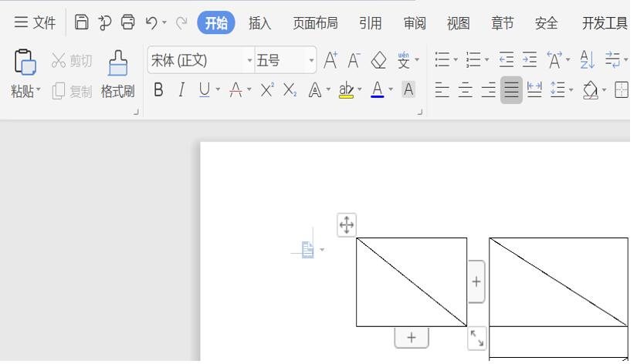Image resolution: width=637 pixels, height=364 pixels.
Task: Toggle underline formatting
Action: (x=205, y=89)
